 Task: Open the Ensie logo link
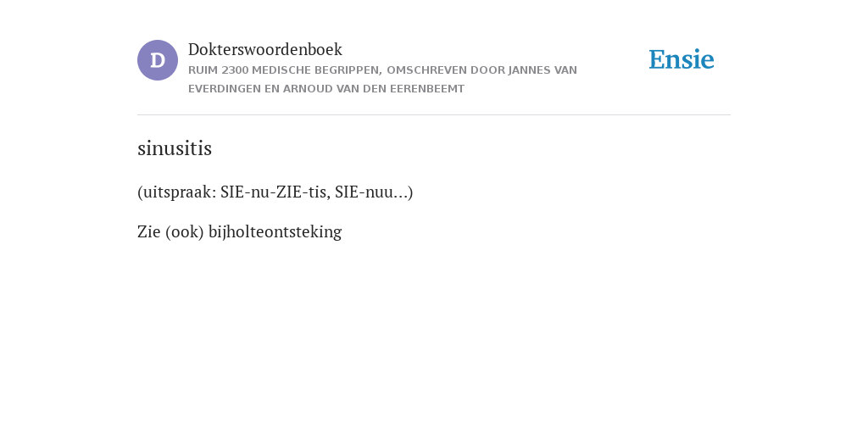click(x=682, y=59)
